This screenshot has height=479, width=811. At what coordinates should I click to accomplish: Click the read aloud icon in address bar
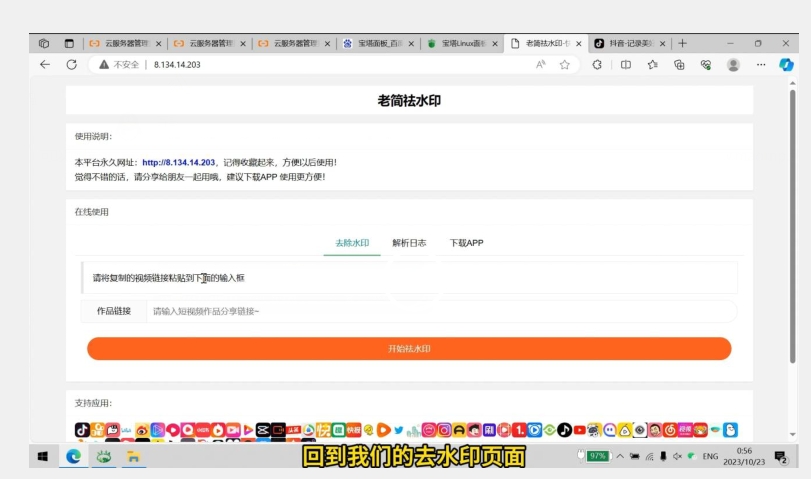point(541,64)
